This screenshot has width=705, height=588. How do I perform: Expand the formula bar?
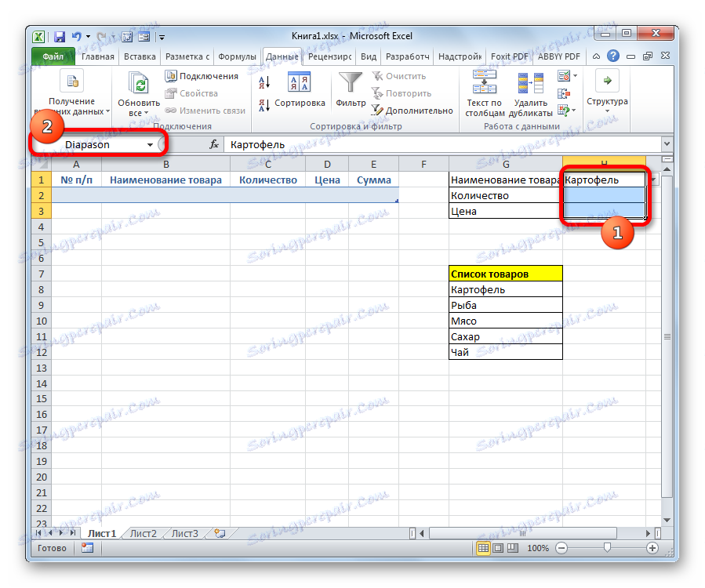point(667,143)
